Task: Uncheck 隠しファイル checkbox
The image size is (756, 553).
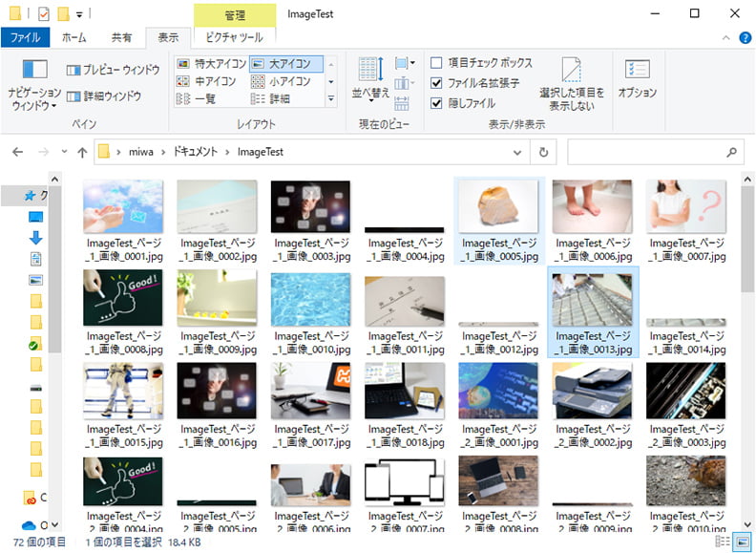Action: [436, 103]
